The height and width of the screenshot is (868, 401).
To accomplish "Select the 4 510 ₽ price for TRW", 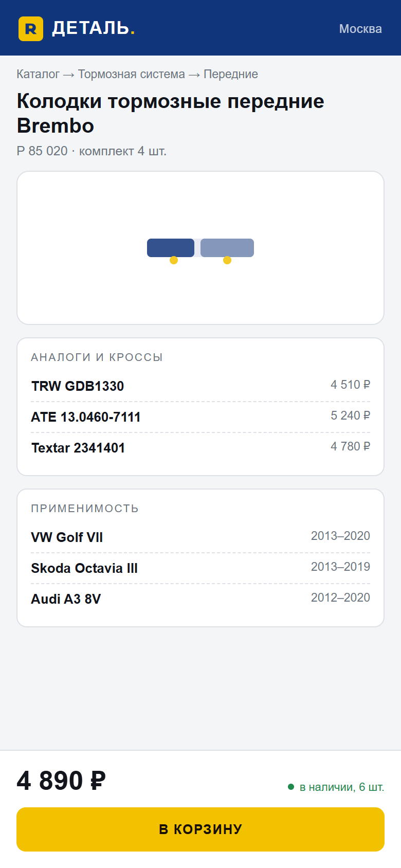I will (x=350, y=385).
